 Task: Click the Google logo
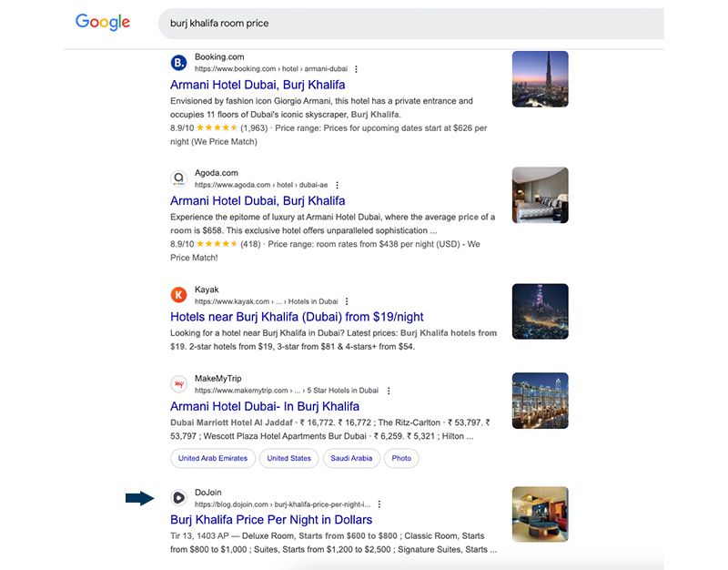click(x=103, y=22)
